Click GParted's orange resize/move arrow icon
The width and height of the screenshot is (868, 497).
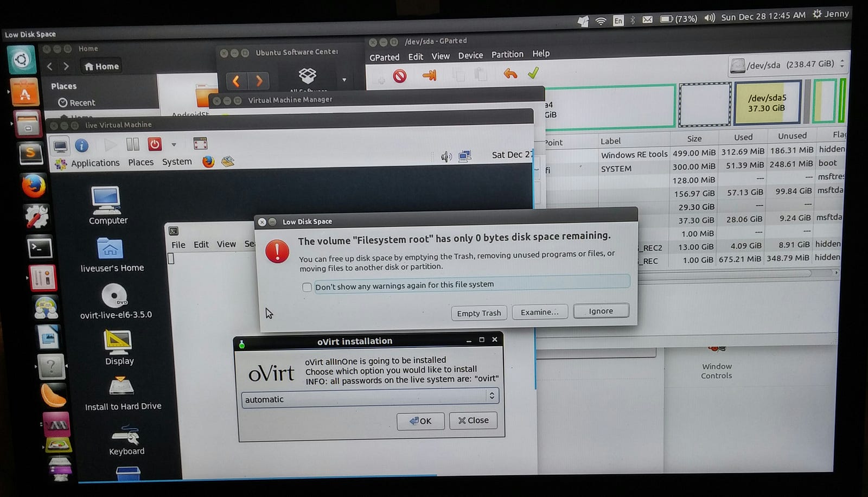pos(430,75)
